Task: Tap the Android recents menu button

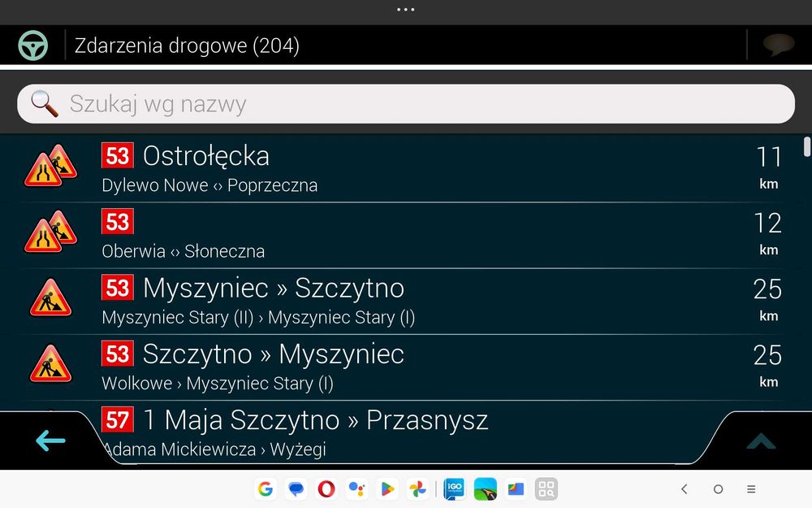Action: pyautogui.click(x=751, y=488)
